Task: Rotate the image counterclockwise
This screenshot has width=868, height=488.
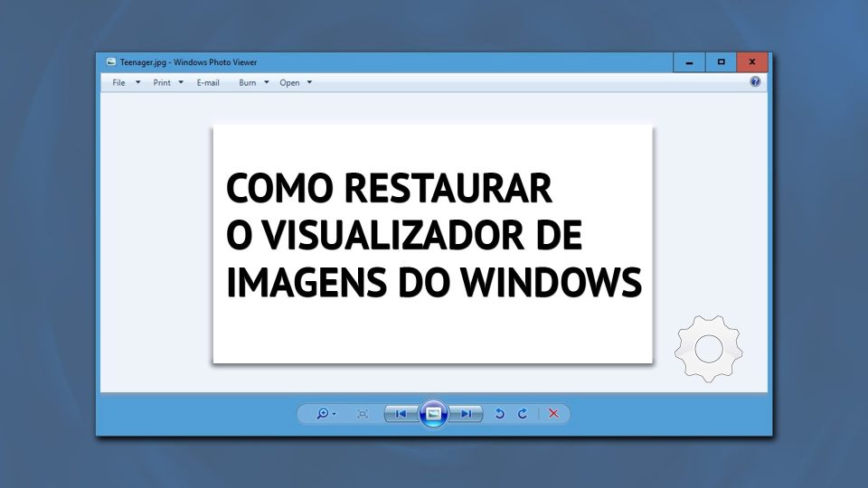Action: pos(499,414)
